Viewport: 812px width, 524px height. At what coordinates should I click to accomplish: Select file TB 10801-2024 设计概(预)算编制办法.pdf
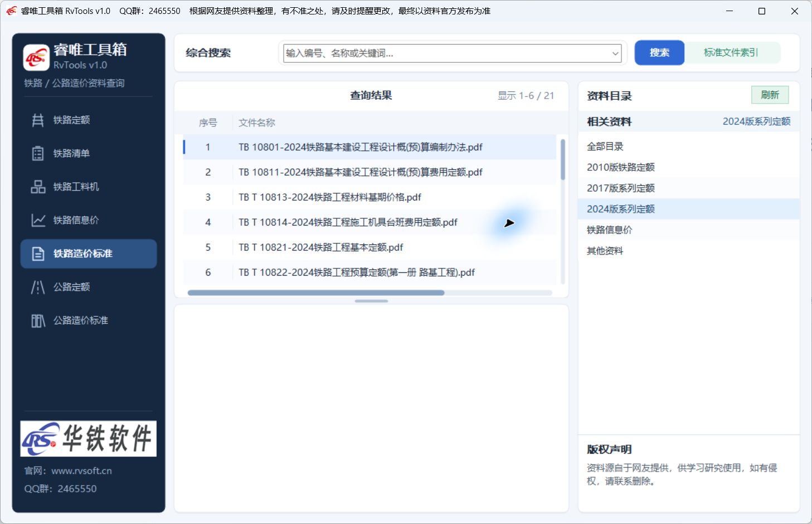369,147
